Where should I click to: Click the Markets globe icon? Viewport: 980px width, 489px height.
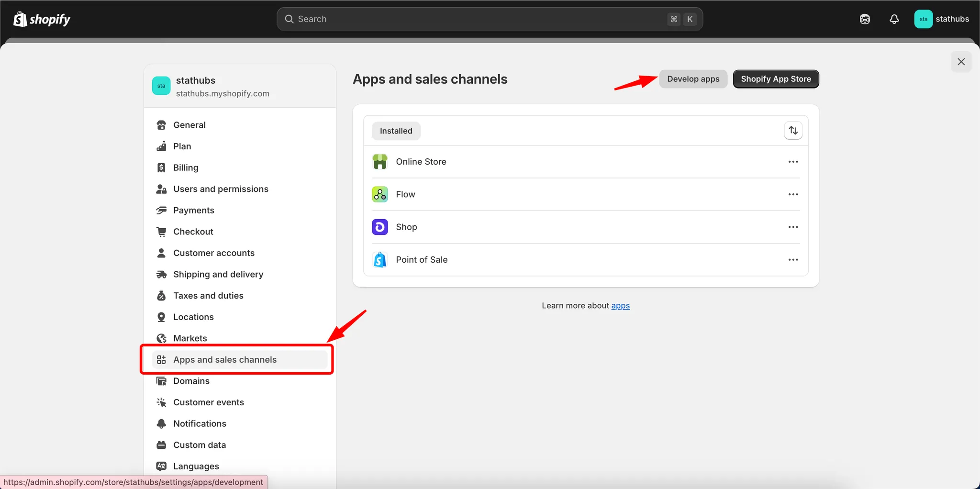pyautogui.click(x=161, y=338)
